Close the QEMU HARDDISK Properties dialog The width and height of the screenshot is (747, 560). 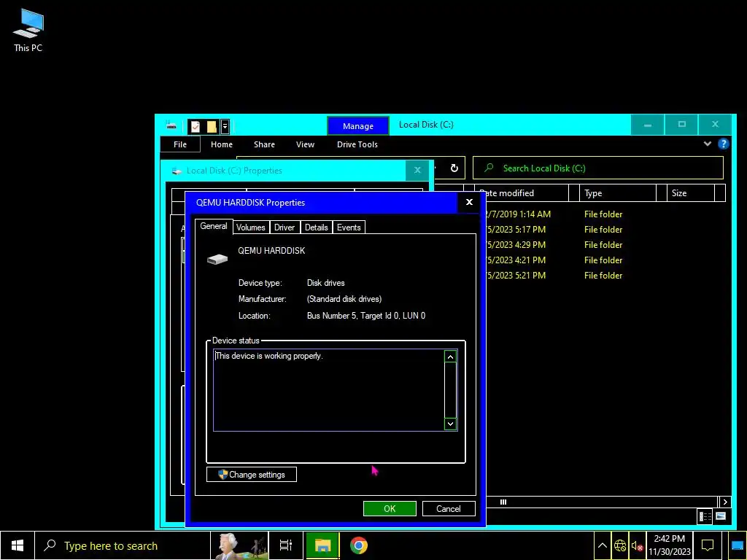coord(469,203)
